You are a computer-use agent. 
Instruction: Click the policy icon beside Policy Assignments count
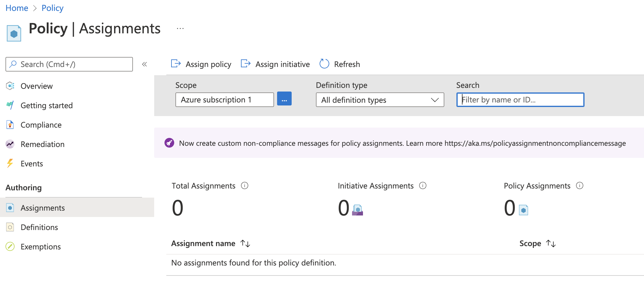[x=524, y=210]
